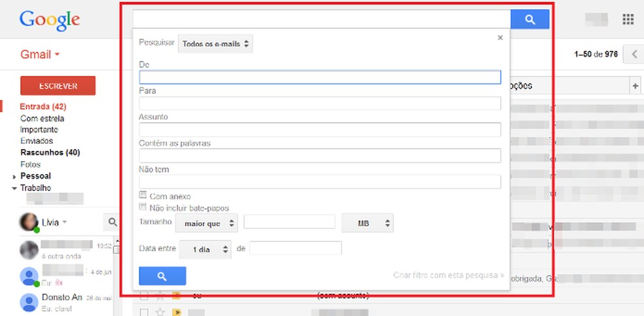Viewport: 644px width, 316px height.
Task: Click the account name in top right
Action: (596, 19)
